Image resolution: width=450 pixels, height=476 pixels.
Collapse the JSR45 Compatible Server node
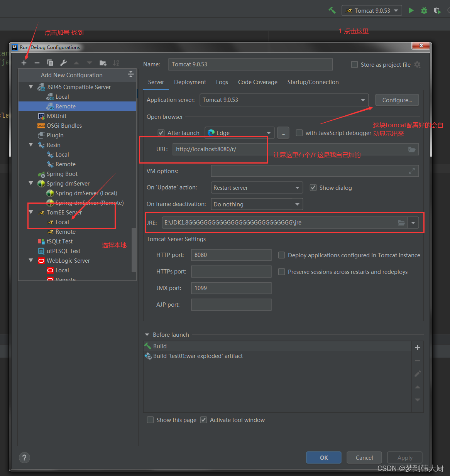click(31, 87)
